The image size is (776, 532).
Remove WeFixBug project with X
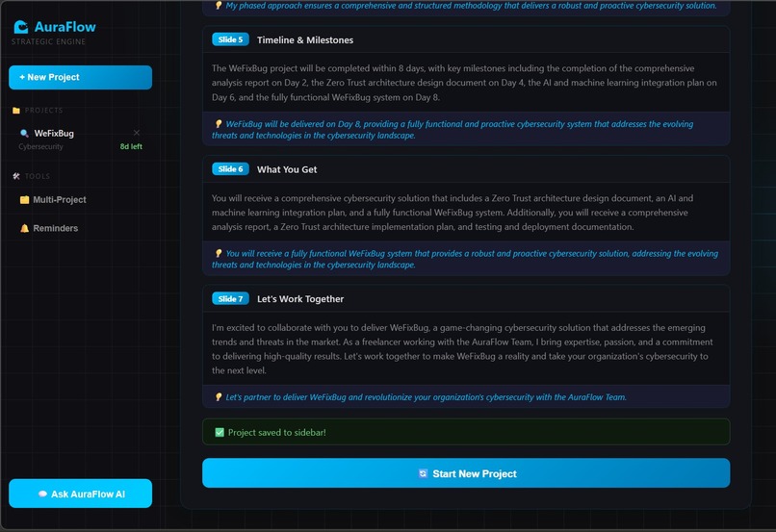tap(137, 133)
